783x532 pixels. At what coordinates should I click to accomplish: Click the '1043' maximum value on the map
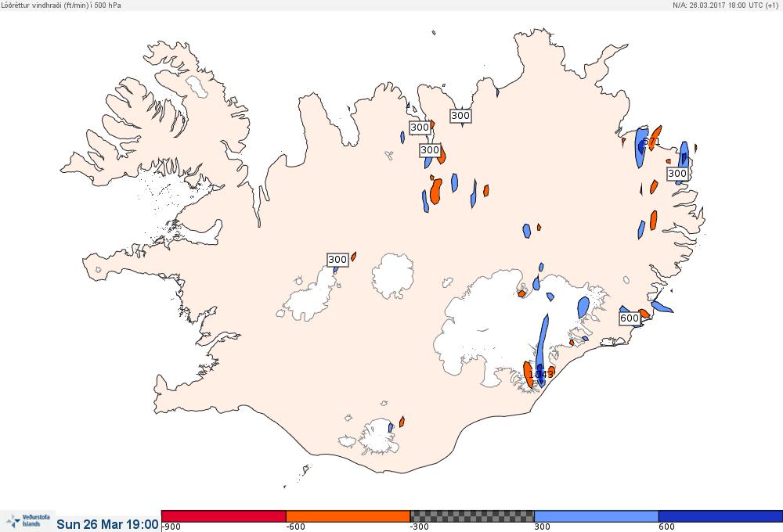point(541,374)
